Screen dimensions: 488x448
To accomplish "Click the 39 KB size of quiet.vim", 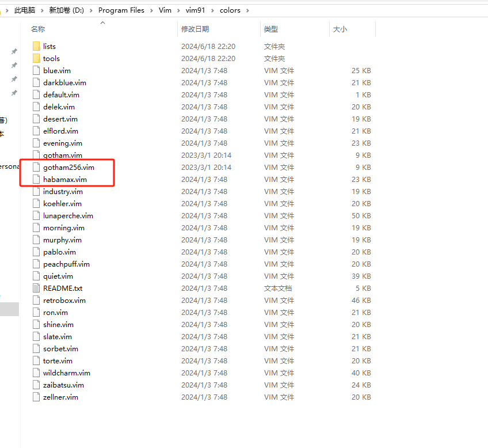I will click(x=361, y=276).
